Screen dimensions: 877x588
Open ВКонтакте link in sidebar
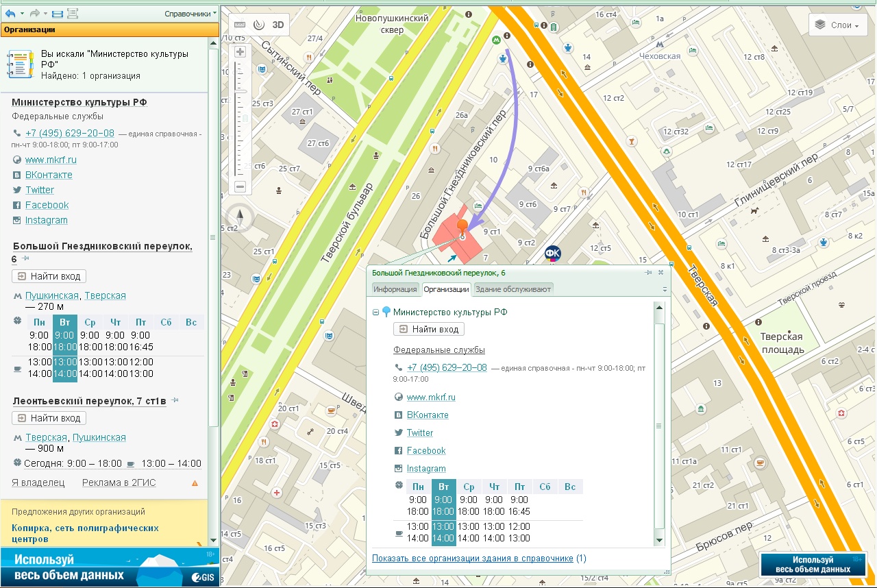(x=49, y=175)
